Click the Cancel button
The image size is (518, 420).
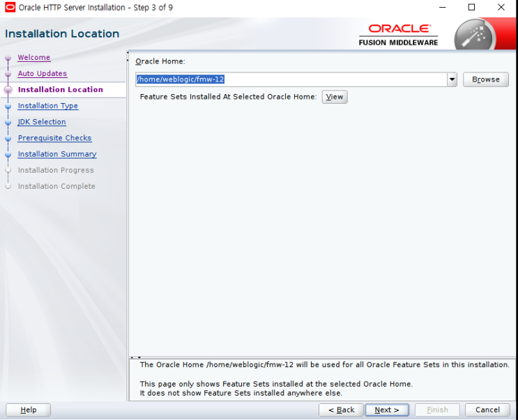tap(487, 410)
